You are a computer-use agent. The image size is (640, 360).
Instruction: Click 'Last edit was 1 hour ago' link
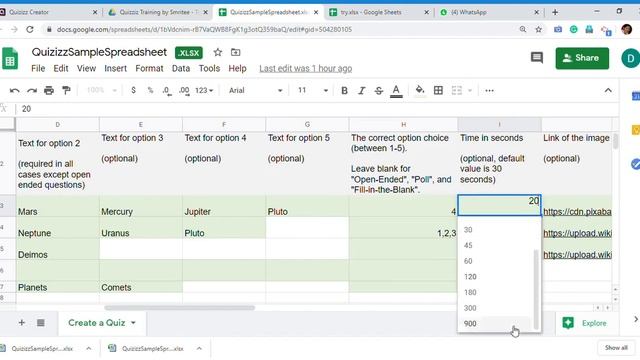tap(306, 69)
